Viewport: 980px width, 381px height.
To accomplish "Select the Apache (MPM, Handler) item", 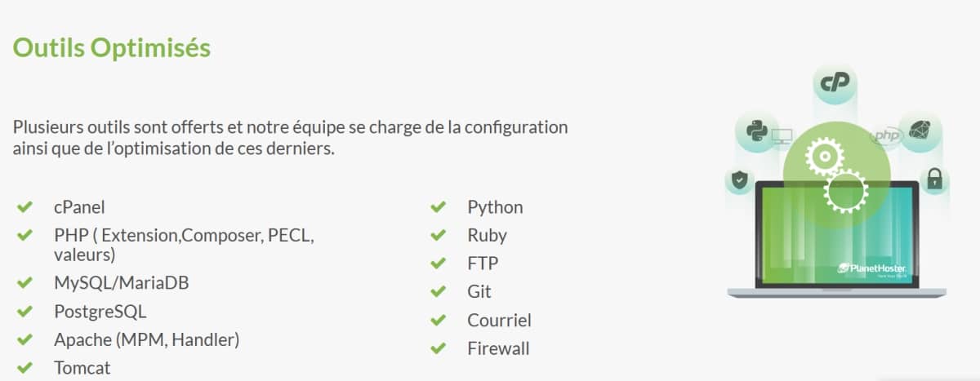I will pyautogui.click(x=147, y=339).
